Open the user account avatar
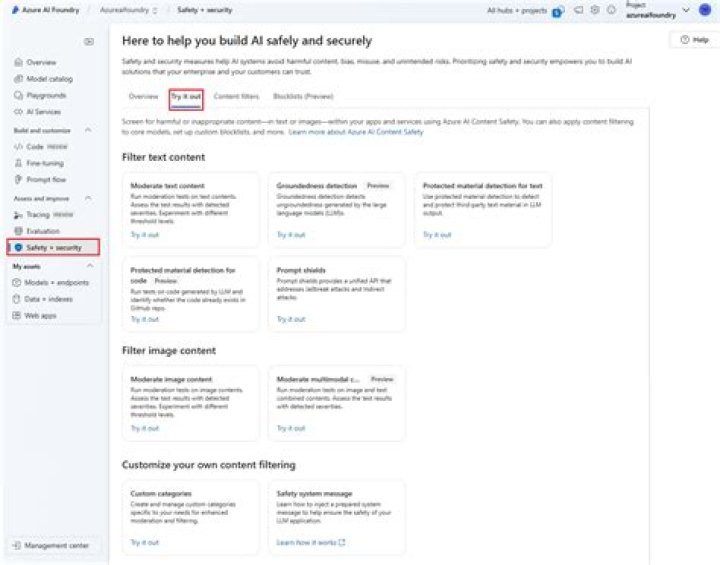Screen dimensions: 720x565 coord(705,10)
